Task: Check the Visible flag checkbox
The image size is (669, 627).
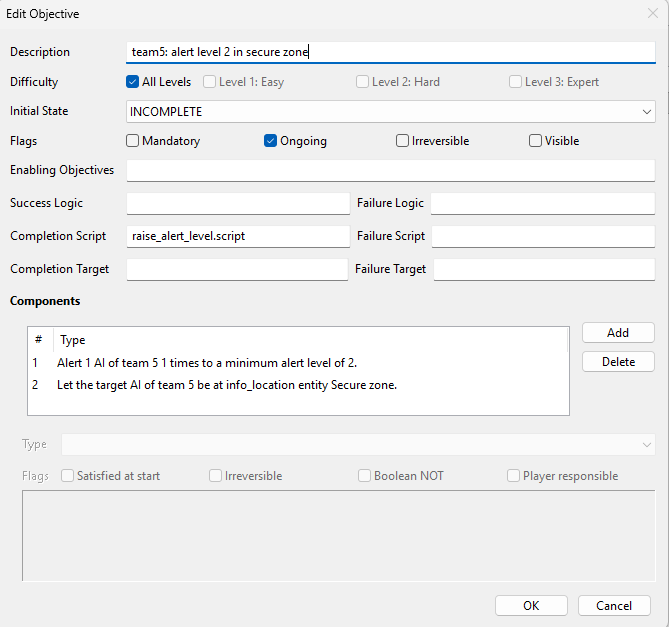Action: click(x=536, y=141)
